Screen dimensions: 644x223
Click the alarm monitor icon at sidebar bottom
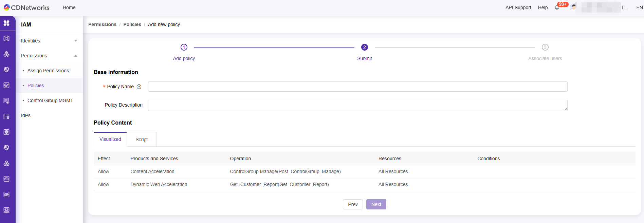point(6,210)
